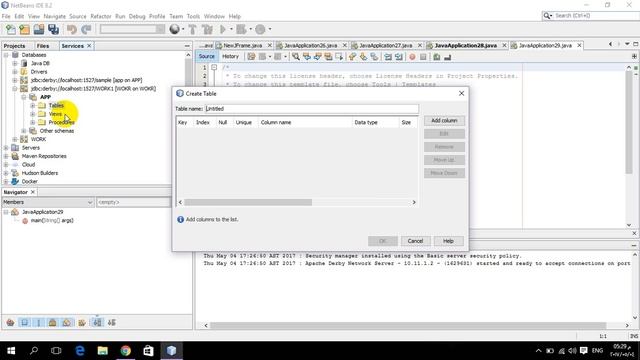640x360 pixels.
Task: Open Microsoft Edge from the taskbar
Action: coord(80,351)
